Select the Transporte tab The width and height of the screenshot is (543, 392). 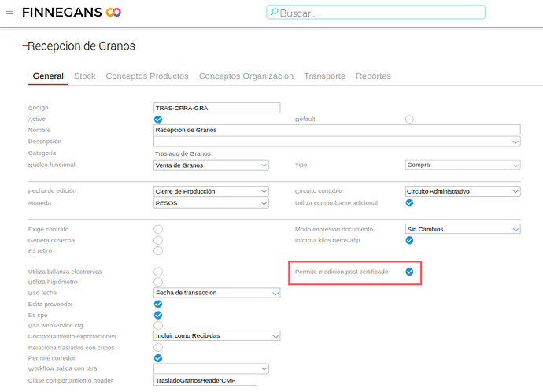point(324,76)
